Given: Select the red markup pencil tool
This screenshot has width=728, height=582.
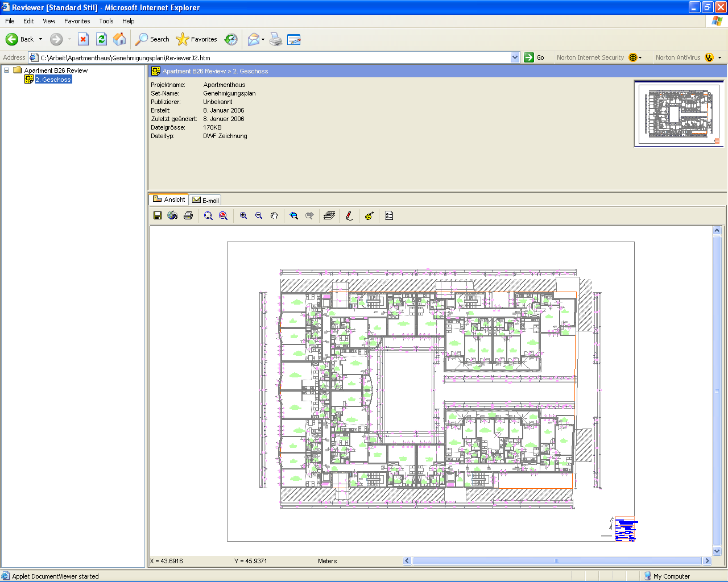Looking at the screenshot, I should click(349, 215).
